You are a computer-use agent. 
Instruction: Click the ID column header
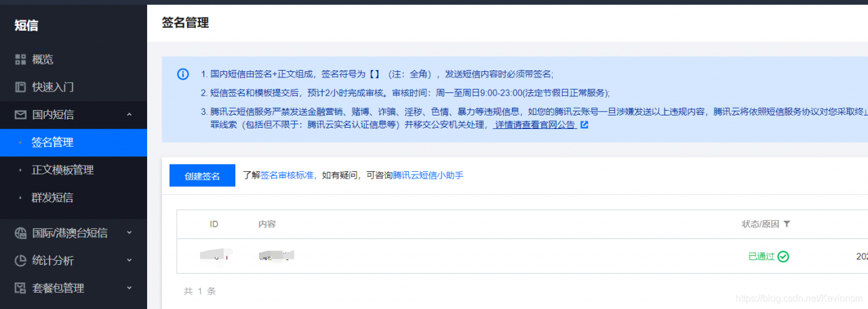(214, 224)
